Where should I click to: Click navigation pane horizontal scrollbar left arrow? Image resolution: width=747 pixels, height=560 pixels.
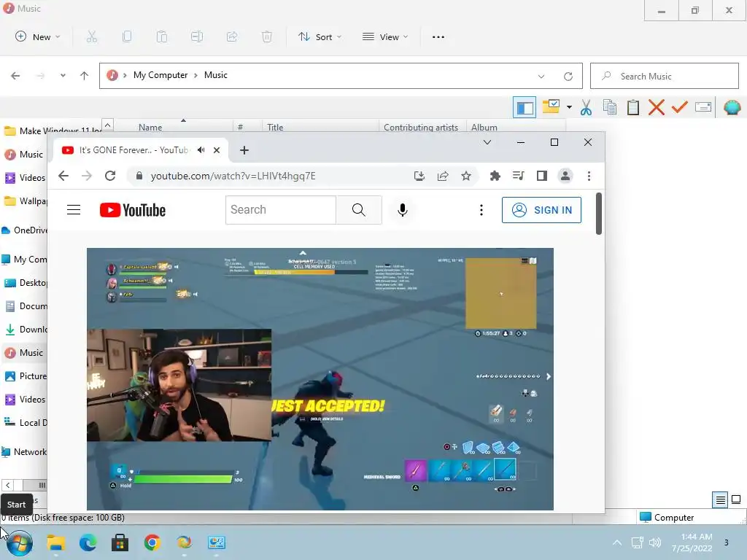(x=7, y=485)
